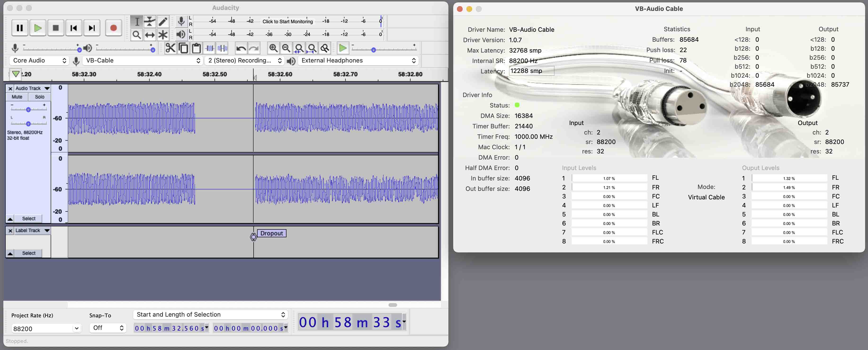Click the Play-at-speed green button
Screen dimensions: 868x350
[x=343, y=48]
